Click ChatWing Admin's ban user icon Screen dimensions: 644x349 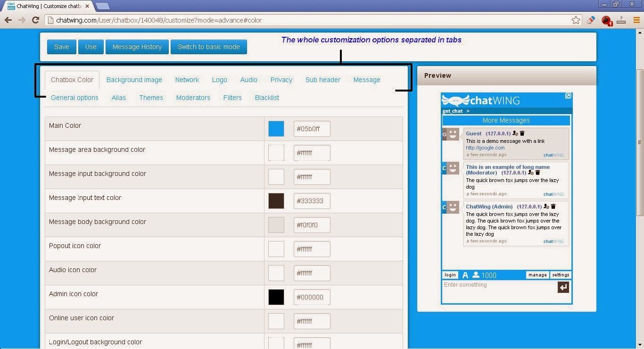(x=546, y=207)
